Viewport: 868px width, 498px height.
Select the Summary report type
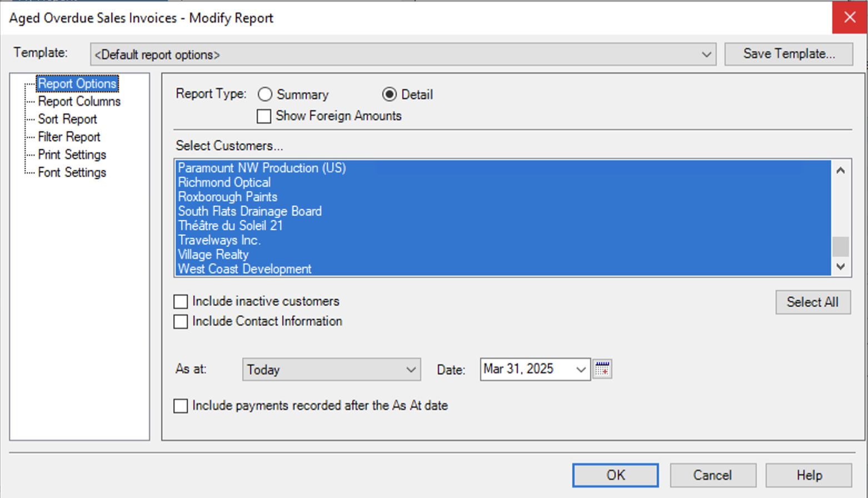pyautogui.click(x=265, y=94)
